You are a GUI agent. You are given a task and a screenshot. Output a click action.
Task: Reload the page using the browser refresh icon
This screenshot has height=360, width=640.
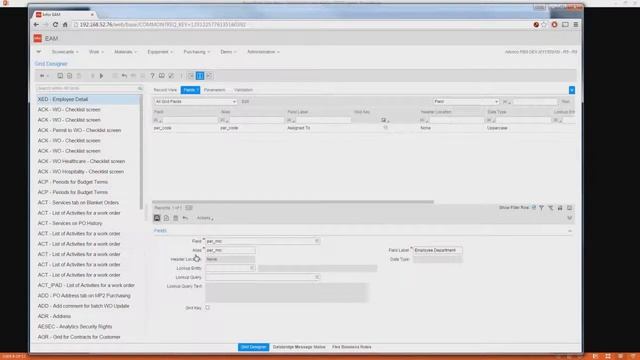coord(55,25)
